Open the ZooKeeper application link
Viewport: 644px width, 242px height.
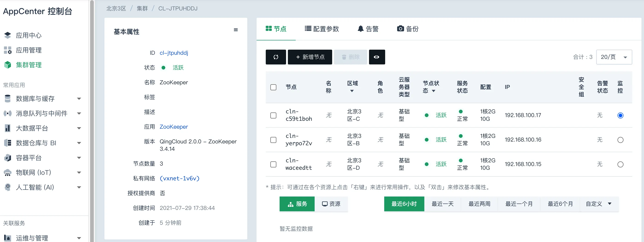174,127
